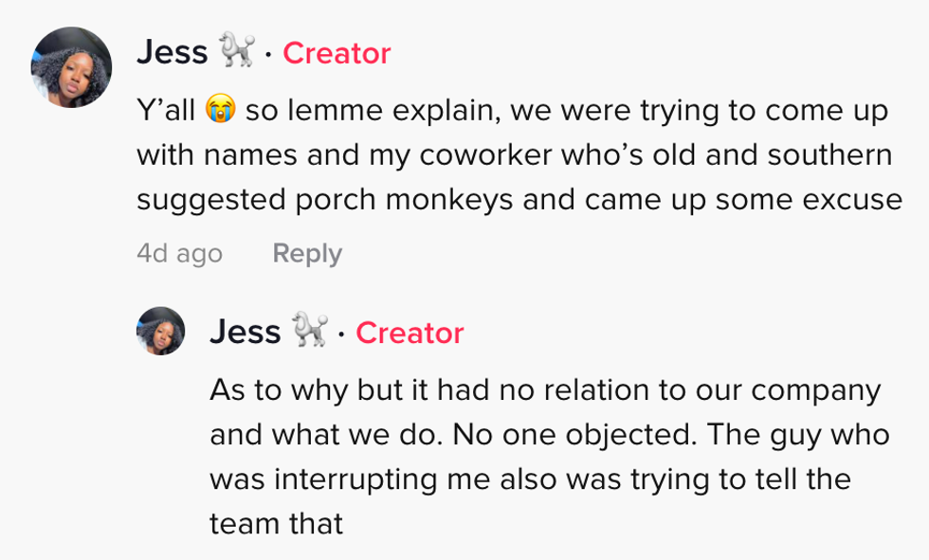Click the line ending "came up some excuse"

click(x=519, y=199)
